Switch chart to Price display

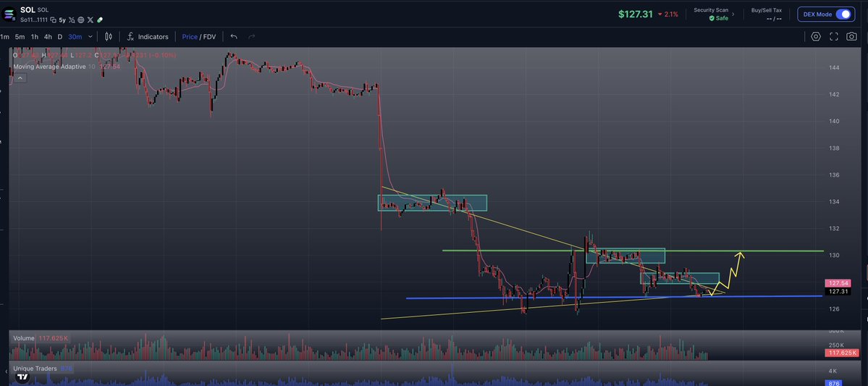190,36
